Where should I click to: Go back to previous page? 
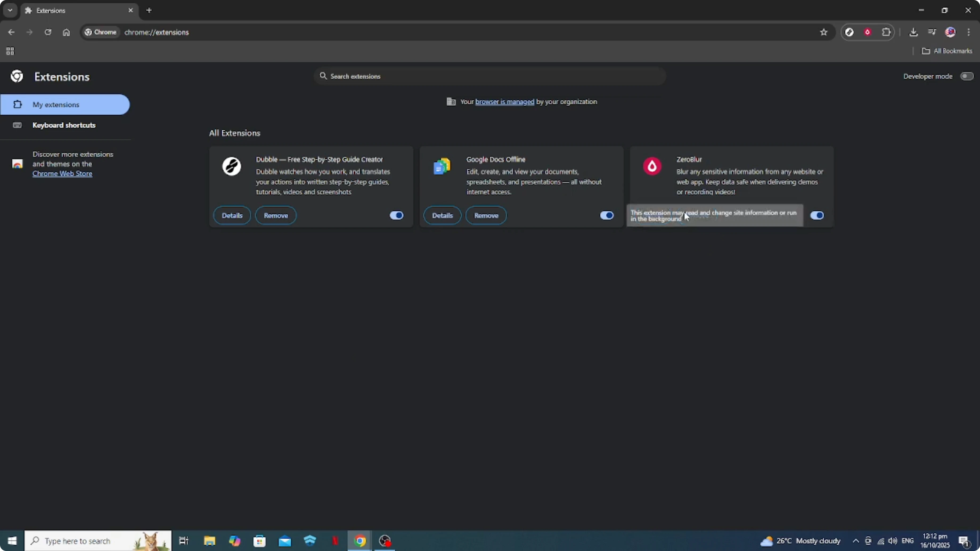pos(11,32)
